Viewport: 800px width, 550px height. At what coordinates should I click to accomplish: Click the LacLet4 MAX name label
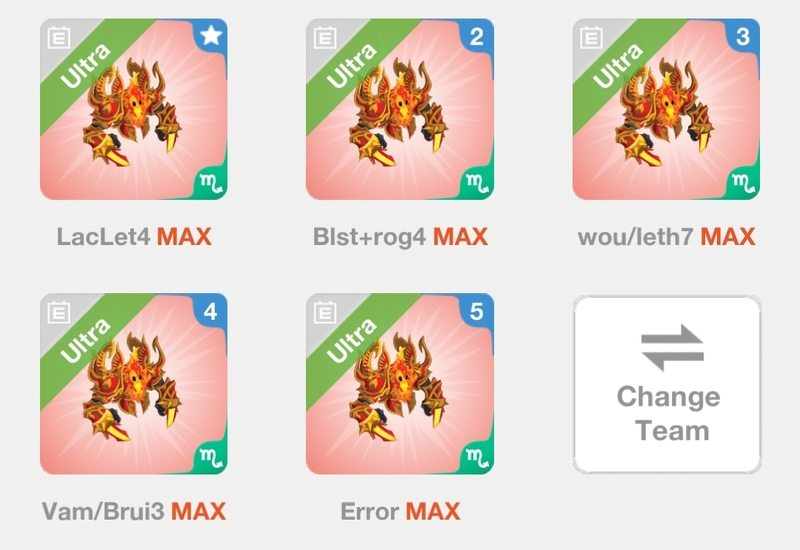click(x=134, y=237)
